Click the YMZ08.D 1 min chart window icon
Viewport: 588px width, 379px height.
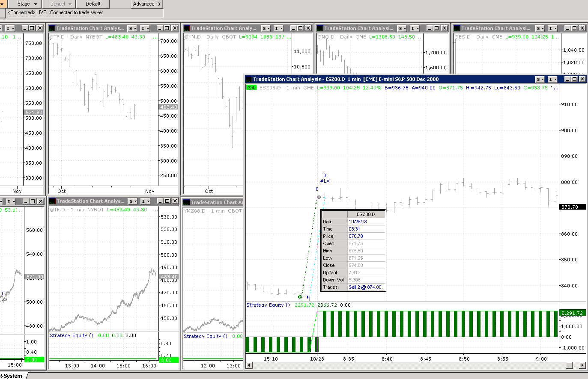click(x=186, y=202)
